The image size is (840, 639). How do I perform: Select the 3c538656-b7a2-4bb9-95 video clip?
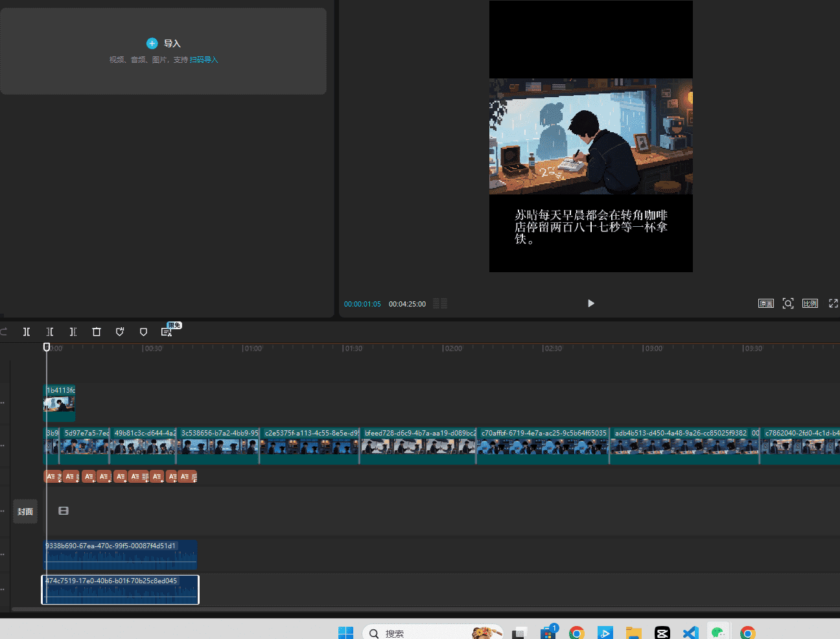tap(218, 446)
